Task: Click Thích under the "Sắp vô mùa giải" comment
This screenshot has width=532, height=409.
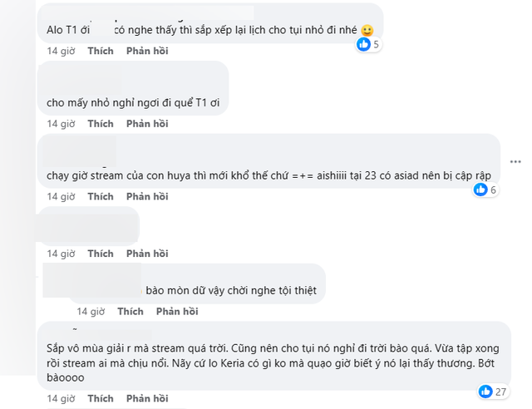Action: 101,400
